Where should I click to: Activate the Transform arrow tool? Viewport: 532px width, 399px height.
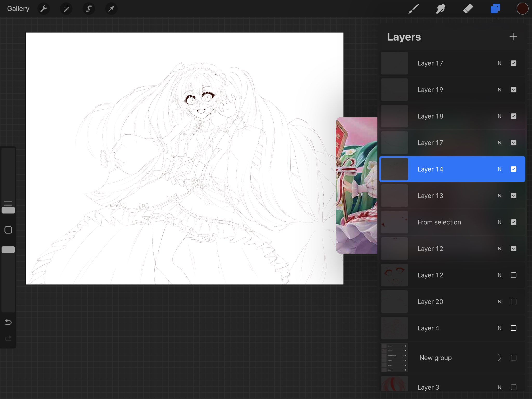point(111,9)
